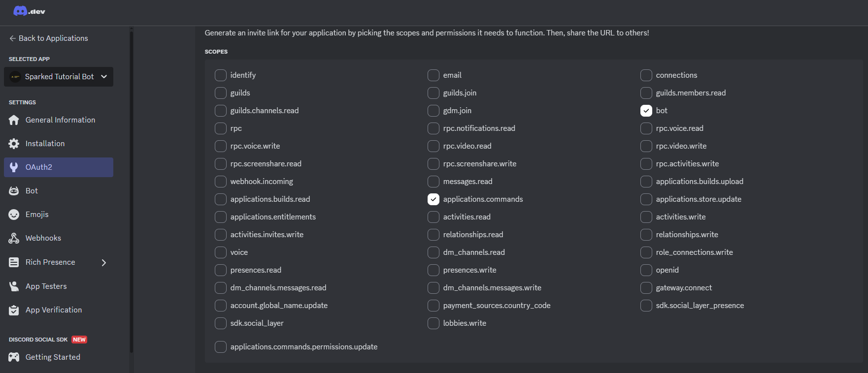The width and height of the screenshot is (868, 373).
Task: Enable applications.commands.permissions.update scope
Action: coord(221,347)
